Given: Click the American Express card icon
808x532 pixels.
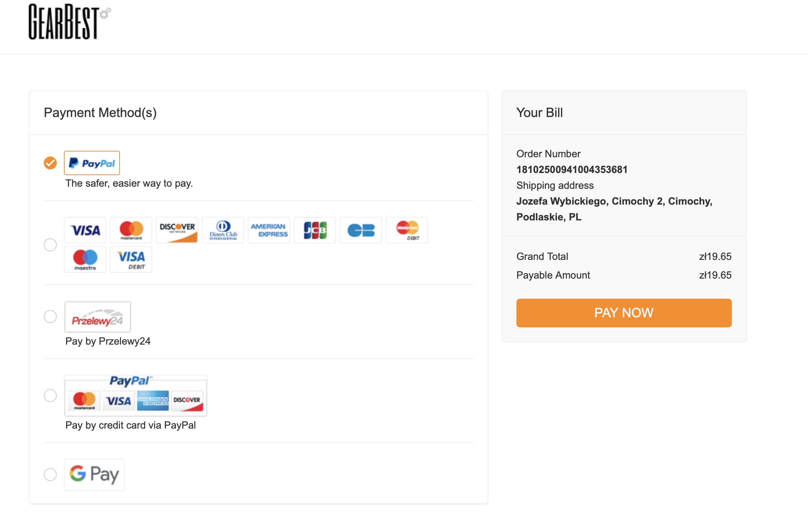Looking at the screenshot, I should click(x=269, y=230).
